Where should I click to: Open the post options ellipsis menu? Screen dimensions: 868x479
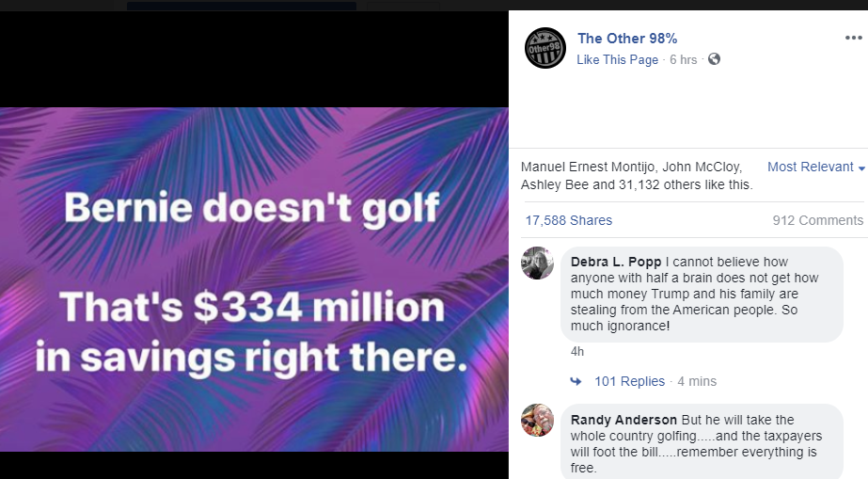pyautogui.click(x=853, y=38)
